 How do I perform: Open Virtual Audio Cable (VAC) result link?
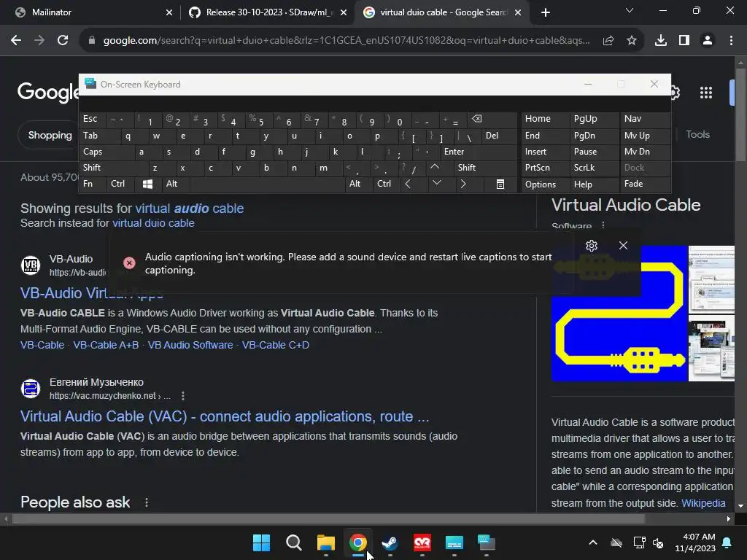pos(225,416)
